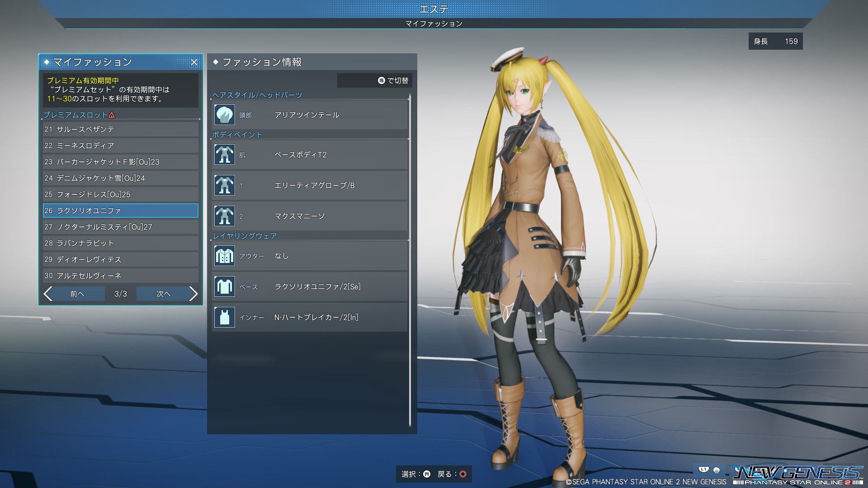868x488 pixels.
Task: Select slot 25 フォージドレス[Ou]25
Action: (x=121, y=194)
